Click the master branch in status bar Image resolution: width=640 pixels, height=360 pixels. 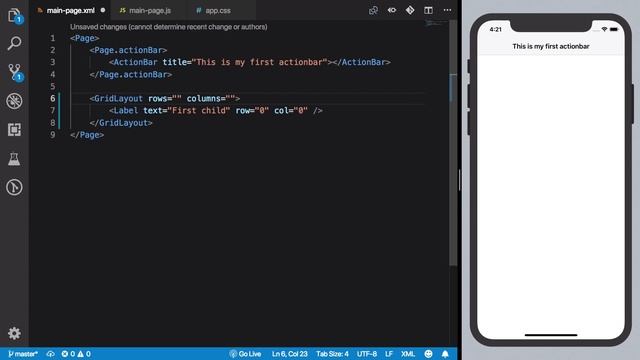click(23, 354)
